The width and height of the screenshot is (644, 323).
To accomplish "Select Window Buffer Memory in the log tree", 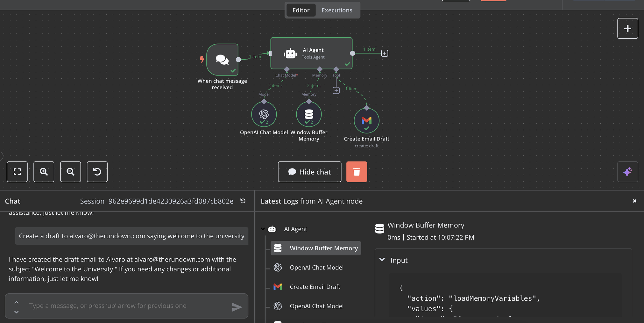I will click(316, 248).
